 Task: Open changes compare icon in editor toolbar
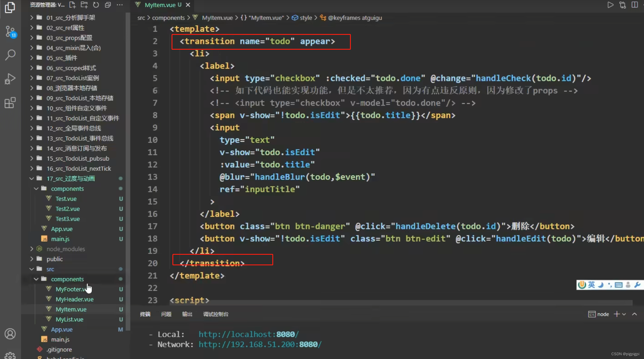(623, 5)
